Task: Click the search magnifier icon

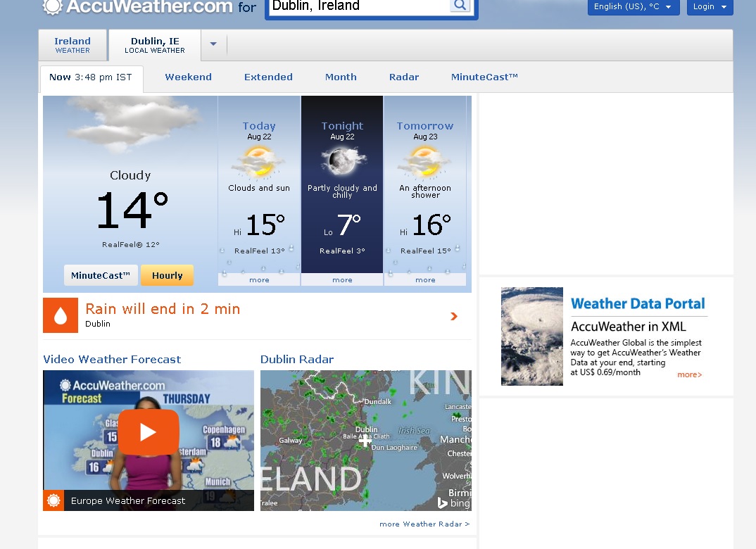Action: (460, 6)
